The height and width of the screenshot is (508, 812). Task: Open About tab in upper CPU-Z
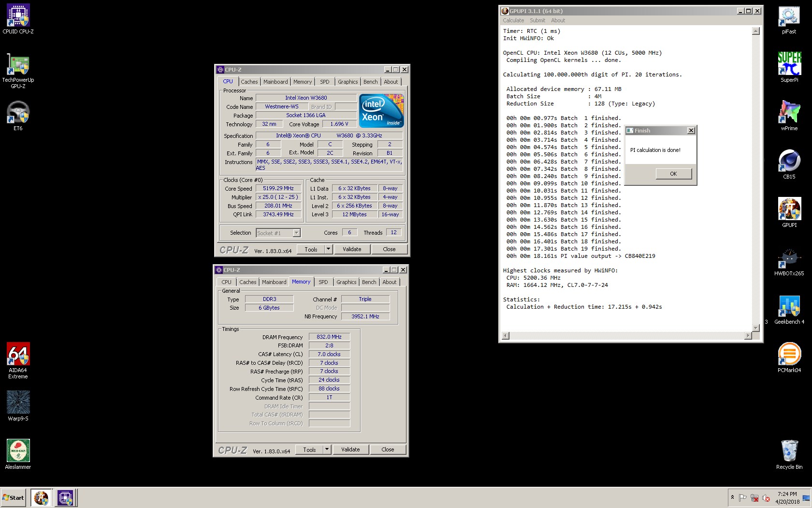point(391,82)
